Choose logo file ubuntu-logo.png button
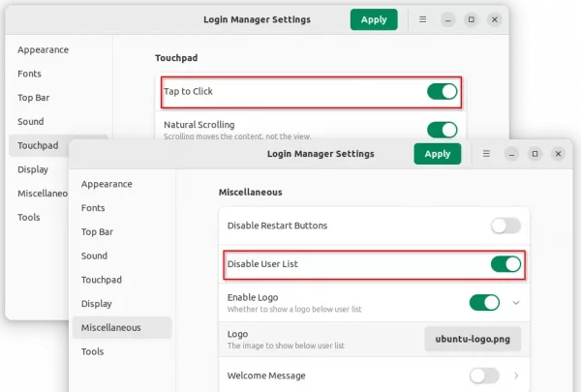Screen dimensions: 581x392 coord(473,339)
